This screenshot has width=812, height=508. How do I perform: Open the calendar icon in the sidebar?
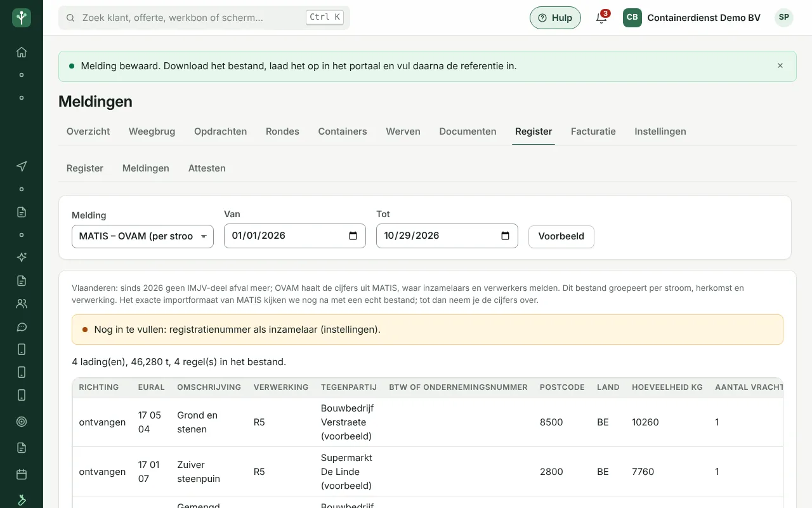pos(22,474)
